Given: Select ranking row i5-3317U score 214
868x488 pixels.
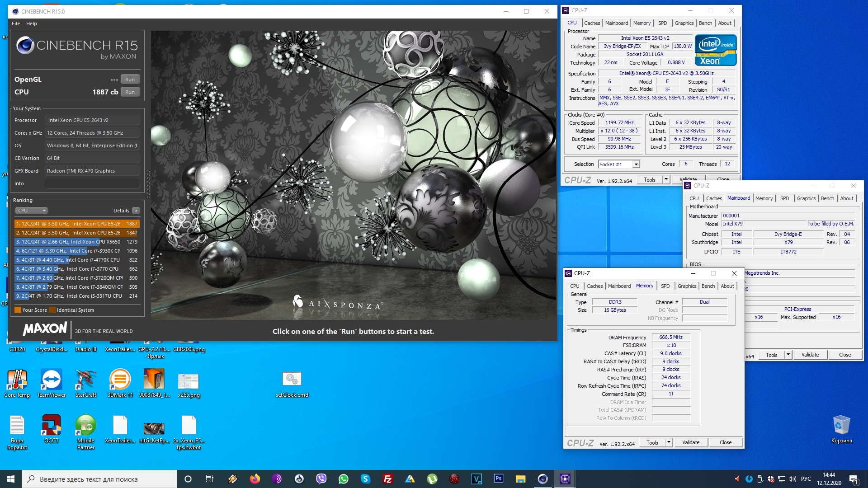Looking at the screenshot, I should click(77, 296).
